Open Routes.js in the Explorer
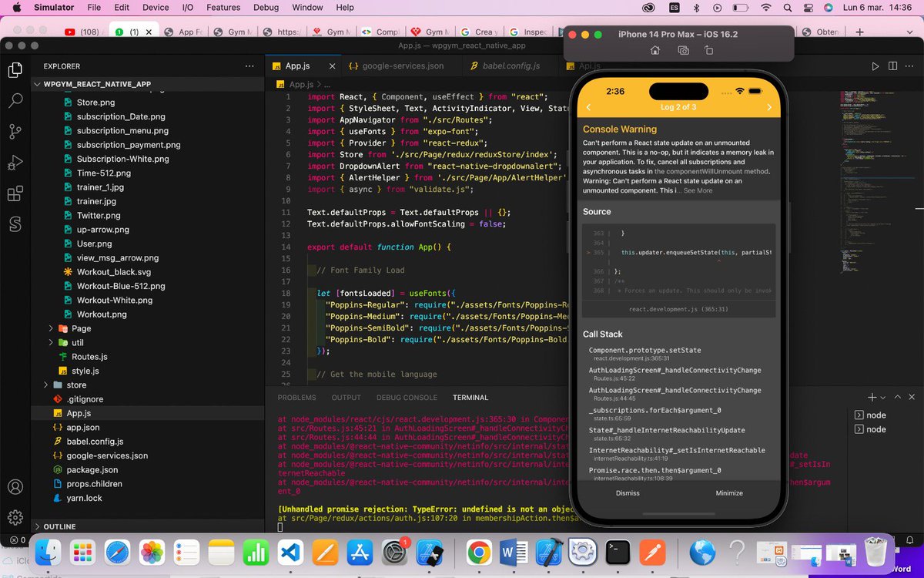The width and height of the screenshot is (924, 578). tap(89, 357)
